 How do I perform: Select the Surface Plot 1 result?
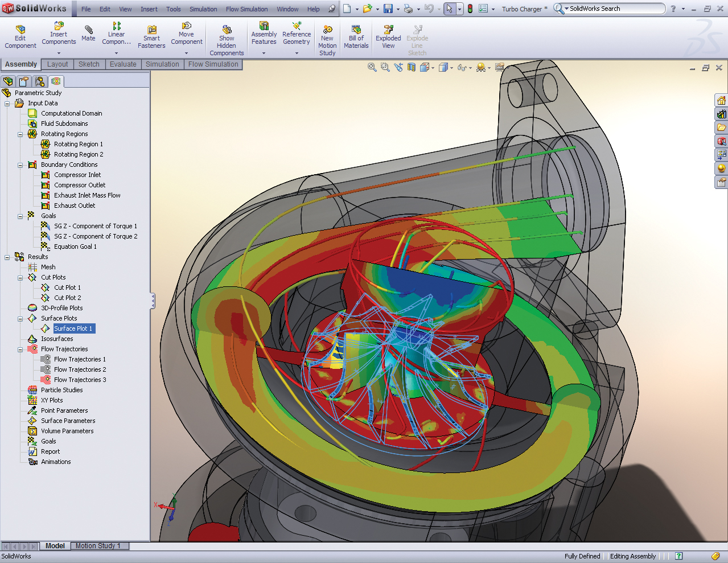[73, 328]
